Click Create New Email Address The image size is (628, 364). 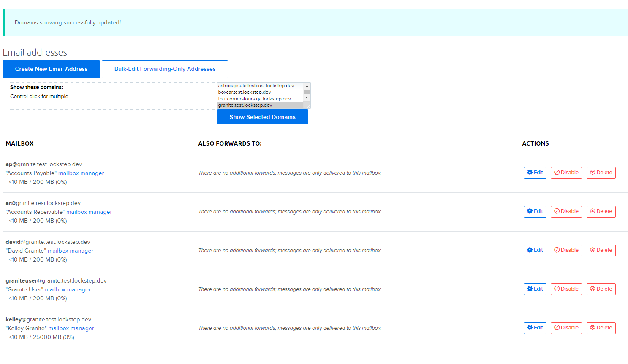tap(51, 69)
